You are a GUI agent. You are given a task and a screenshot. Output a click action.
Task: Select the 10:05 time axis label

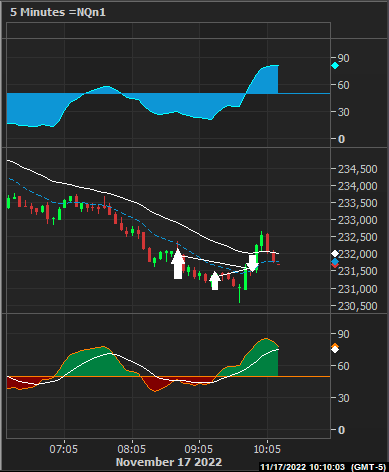(267, 449)
